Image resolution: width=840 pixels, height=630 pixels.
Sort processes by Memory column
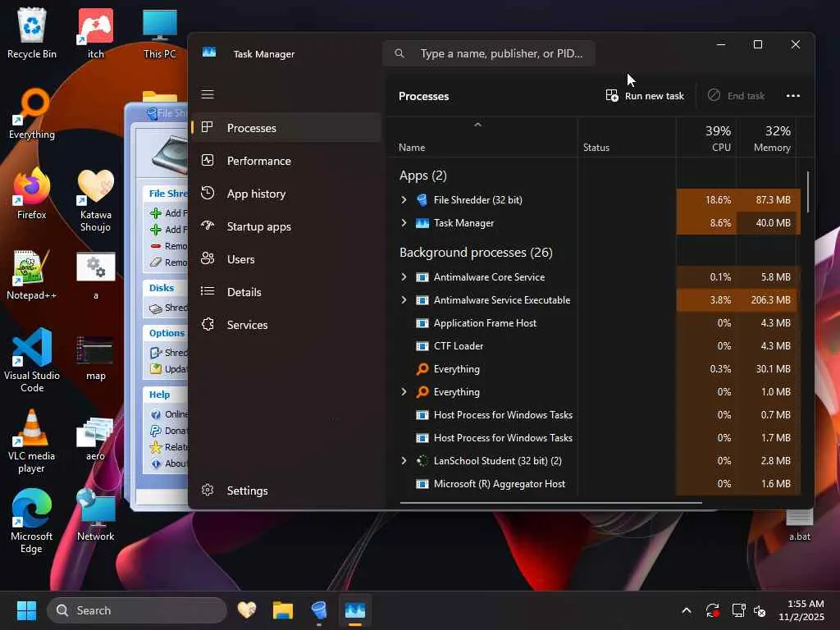coord(767,138)
